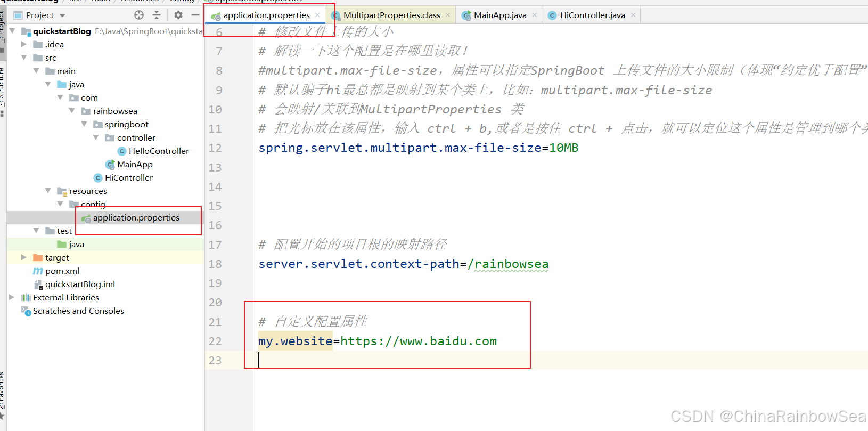This screenshot has width=868, height=431.
Task: Click the HelloController class icon in tree
Action: pyautogui.click(x=122, y=151)
